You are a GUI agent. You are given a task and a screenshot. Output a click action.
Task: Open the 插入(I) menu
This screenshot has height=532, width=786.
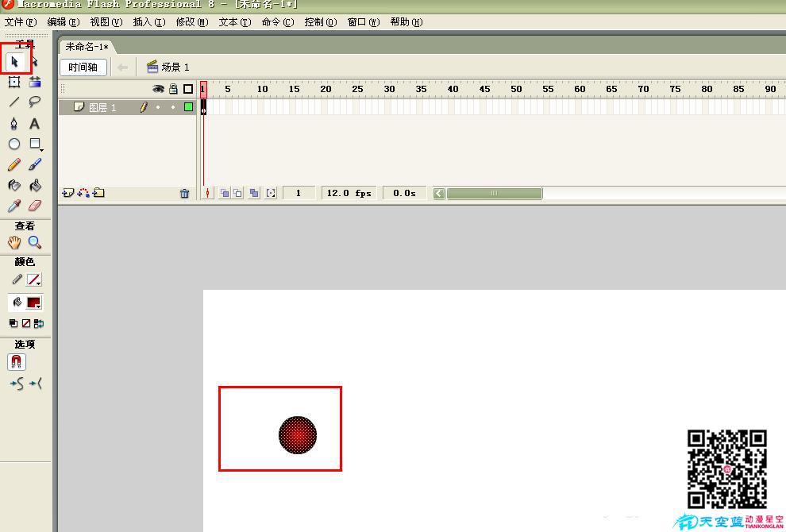pos(149,22)
